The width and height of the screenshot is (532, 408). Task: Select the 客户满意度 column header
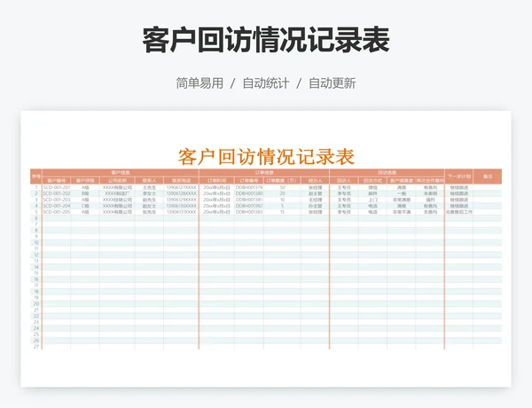[402, 181]
